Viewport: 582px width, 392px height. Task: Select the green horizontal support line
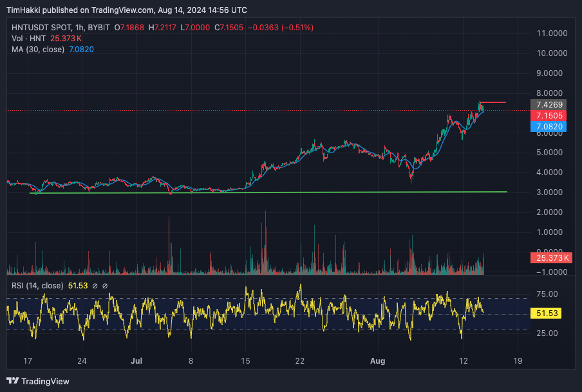click(x=268, y=192)
